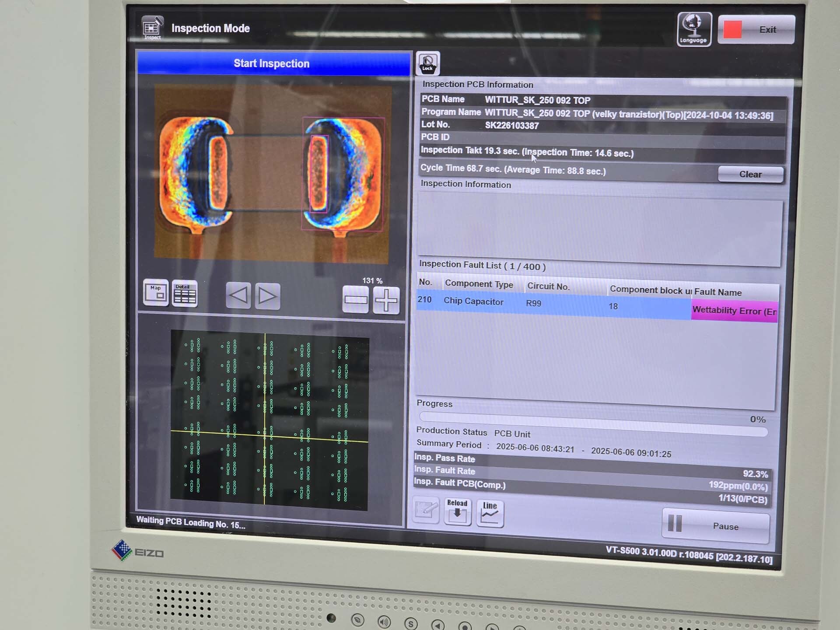Click the Component Type column header

[479, 284]
